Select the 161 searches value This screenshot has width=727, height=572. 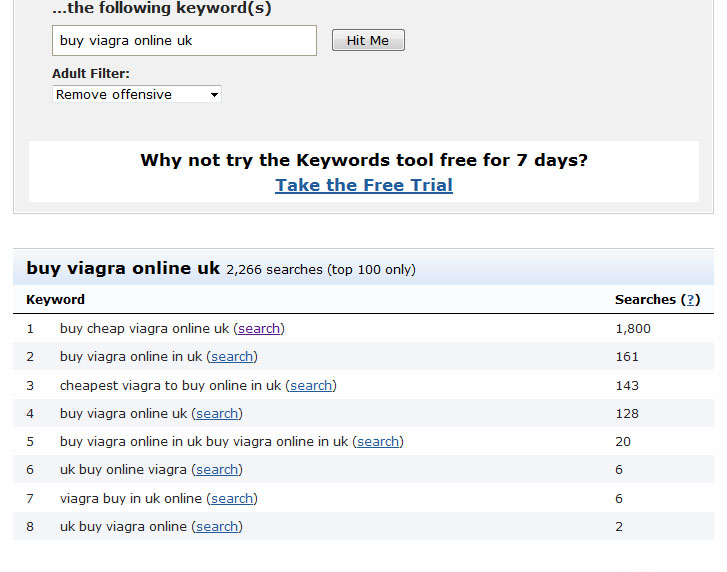click(x=627, y=357)
